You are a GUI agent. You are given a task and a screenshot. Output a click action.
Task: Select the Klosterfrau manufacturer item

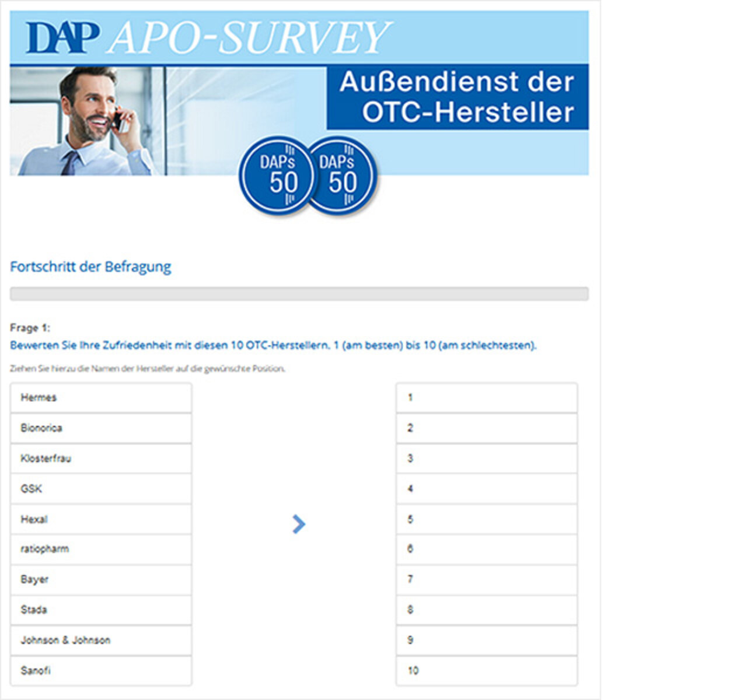click(101, 459)
